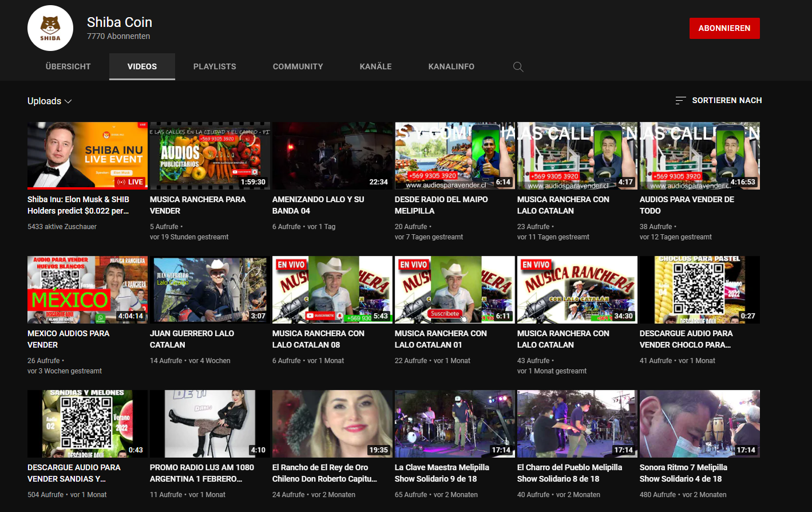Click title 'MUSICA RANCHERA CON LALO CATALAN 01'
This screenshot has height=512, width=812.
pos(441,339)
